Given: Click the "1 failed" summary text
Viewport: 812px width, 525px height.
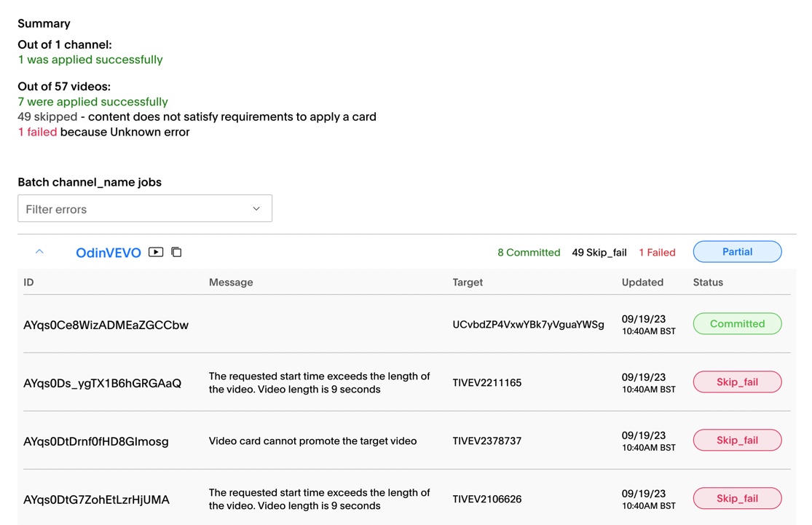Looking at the screenshot, I should 37,132.
